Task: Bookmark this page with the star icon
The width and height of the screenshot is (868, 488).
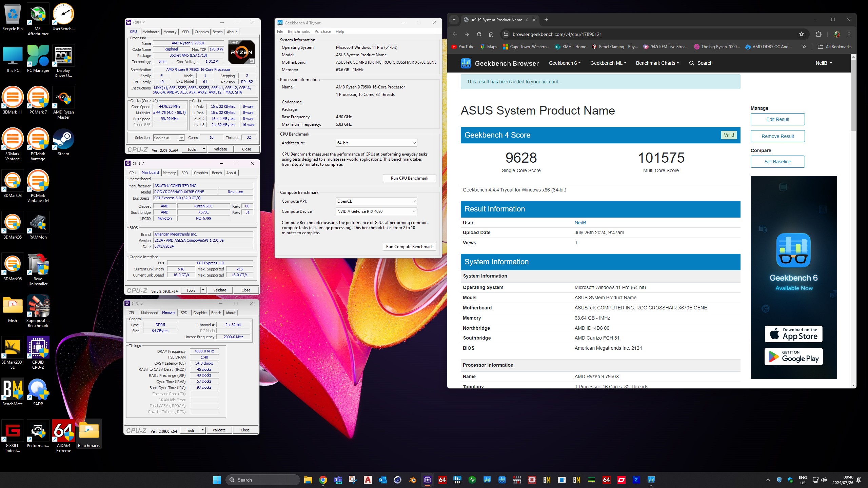Action: pos(801,34)
